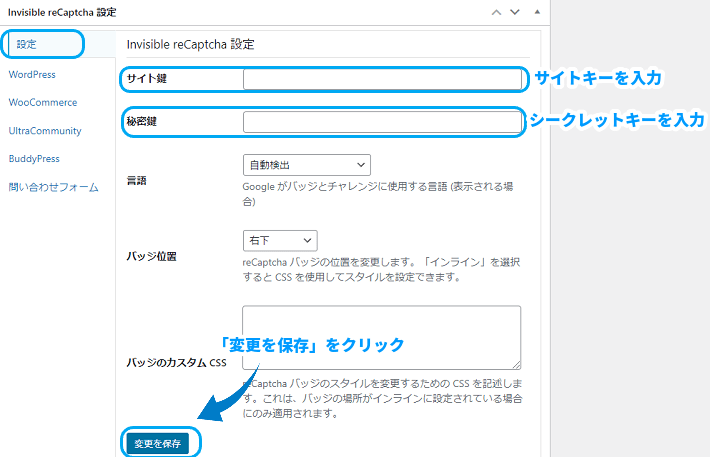Click the reCaptcha バッジの位置 description text

coord(381,269)
